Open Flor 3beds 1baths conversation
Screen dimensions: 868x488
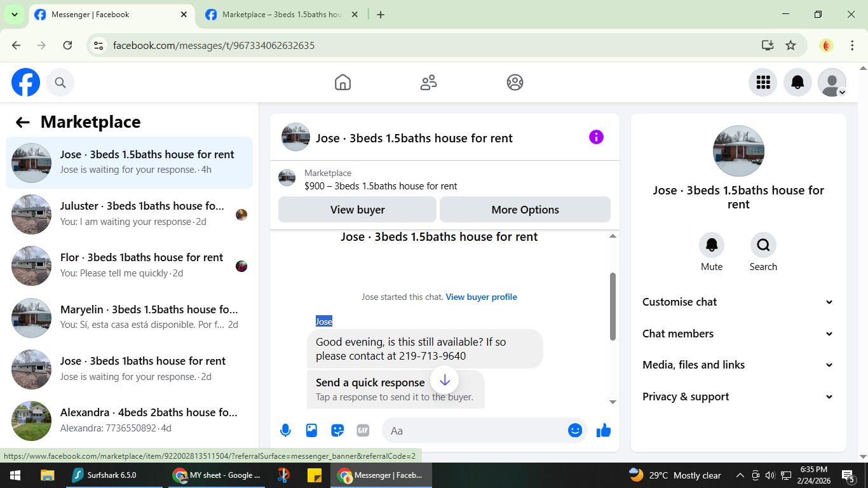(x=129, y=266)
